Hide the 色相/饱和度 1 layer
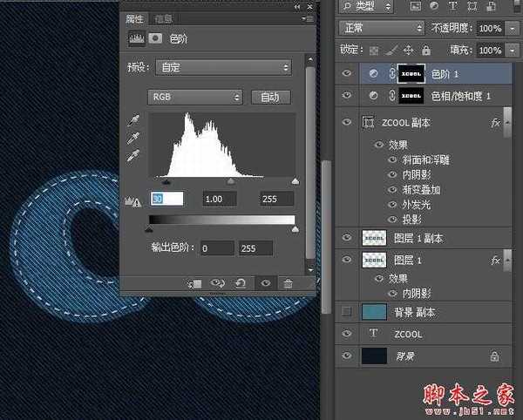 [x=347, y=95]
